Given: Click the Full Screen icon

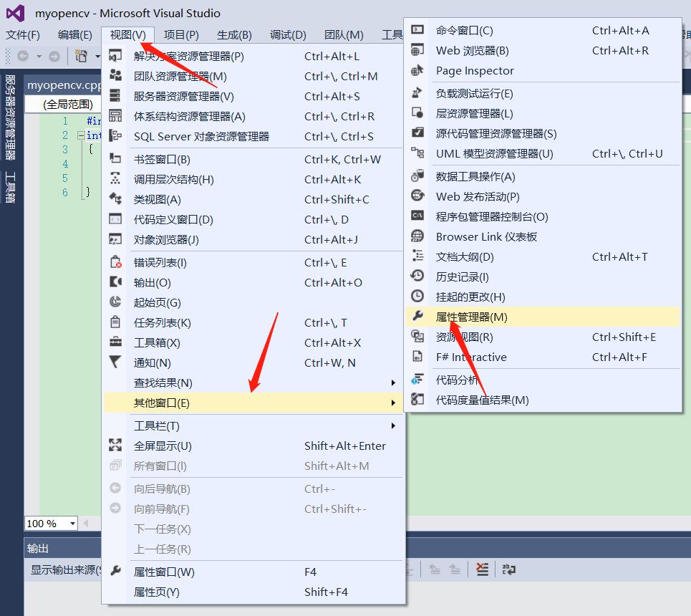Looking at the screenshot, I should point(115,445).
